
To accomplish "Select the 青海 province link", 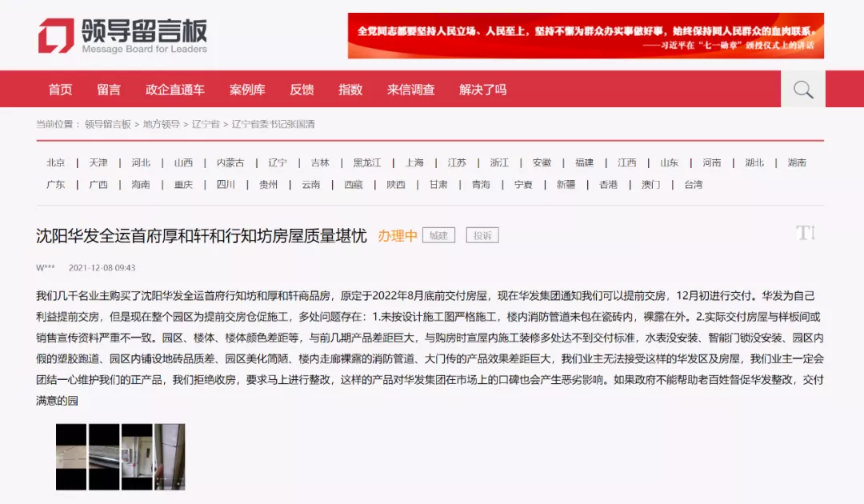I will 481,185.
